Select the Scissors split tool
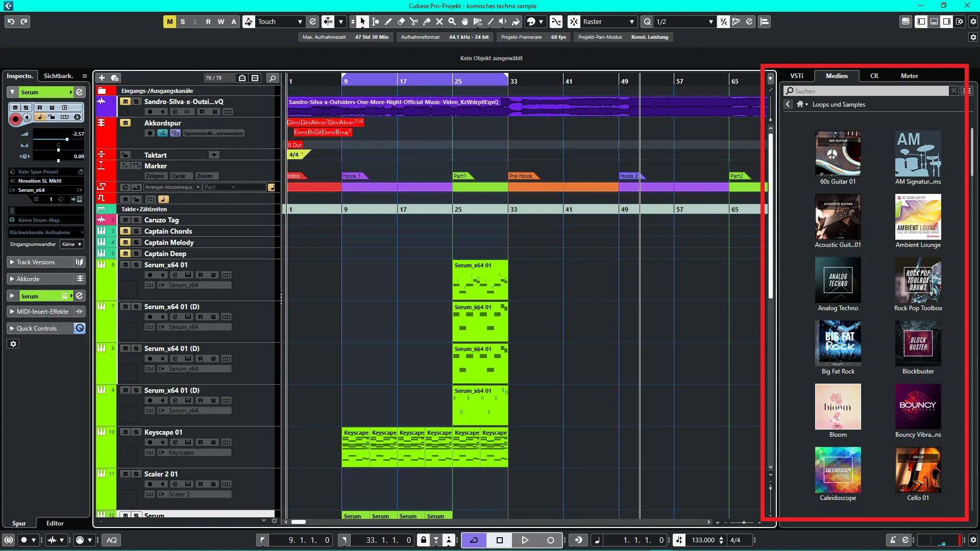980x551 pixels. point(414,21)
